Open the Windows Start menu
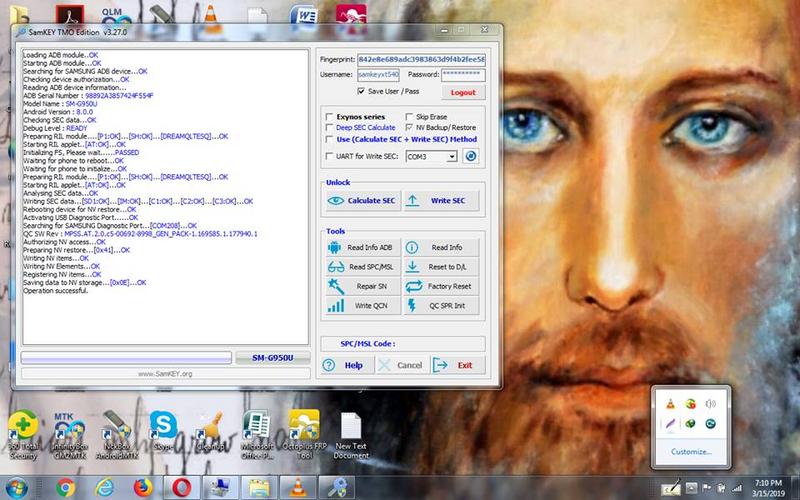This screenshot has width=800, height=500. [17, 488]
